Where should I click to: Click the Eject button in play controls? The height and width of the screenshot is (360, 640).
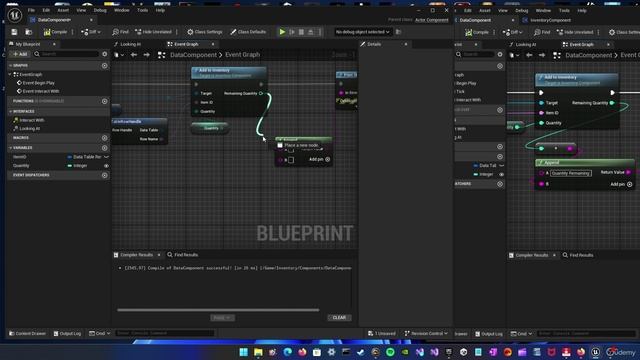coord(311,32)
